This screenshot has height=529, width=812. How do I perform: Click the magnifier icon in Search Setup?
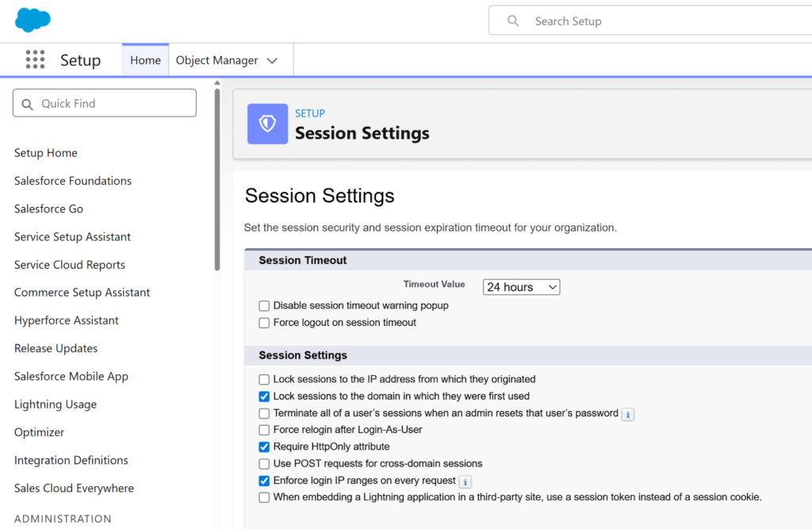[513, 21]
